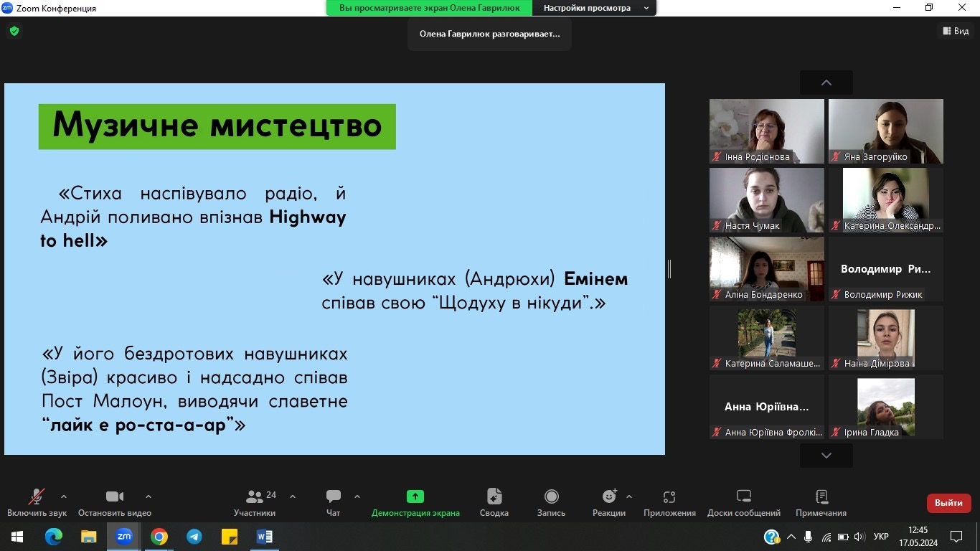Open Microsoft Word from the taskbar

(x=265, y=536)
